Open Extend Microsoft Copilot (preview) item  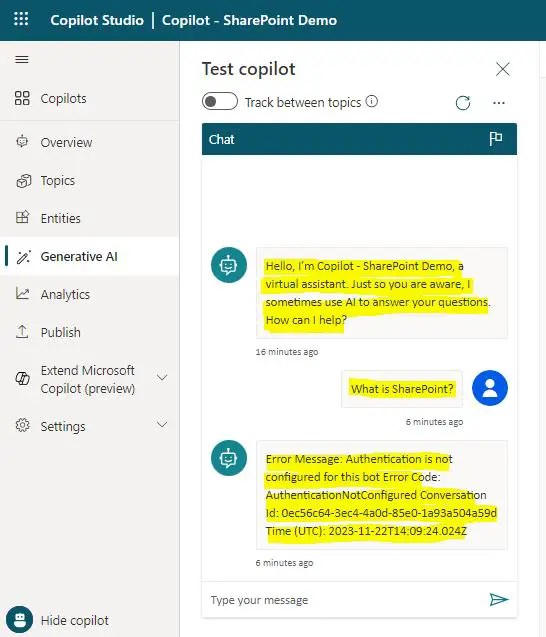[x=89, y=379]
